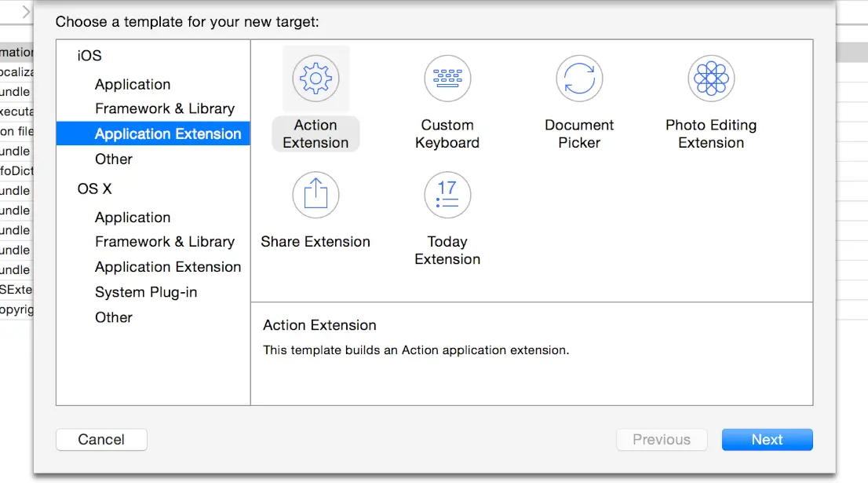Select Other under the OS X section
This screenshot has height=483, width=868.
114,317
